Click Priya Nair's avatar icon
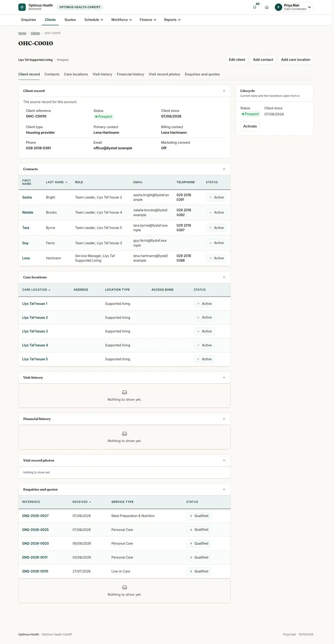 click(278, 7)
